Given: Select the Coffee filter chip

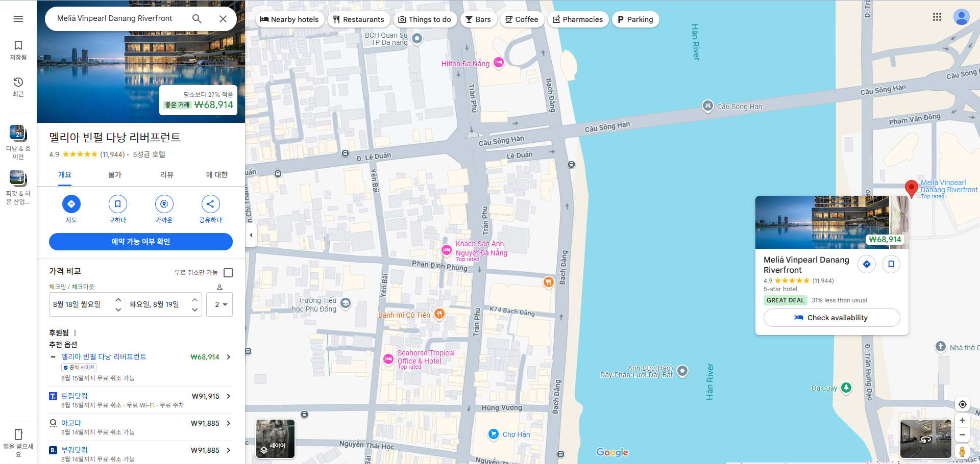Looking at the screenshot, I should point(522,19).
